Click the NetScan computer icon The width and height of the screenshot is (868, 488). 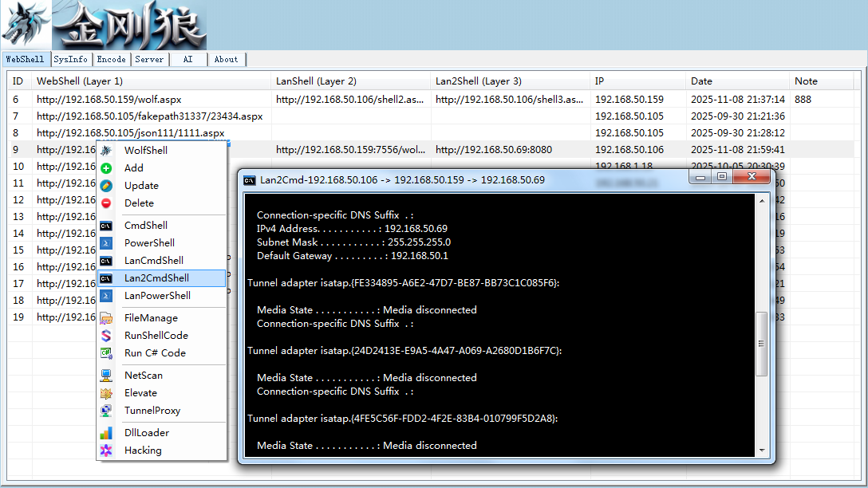pyautogui.click(x=106, y=375)
